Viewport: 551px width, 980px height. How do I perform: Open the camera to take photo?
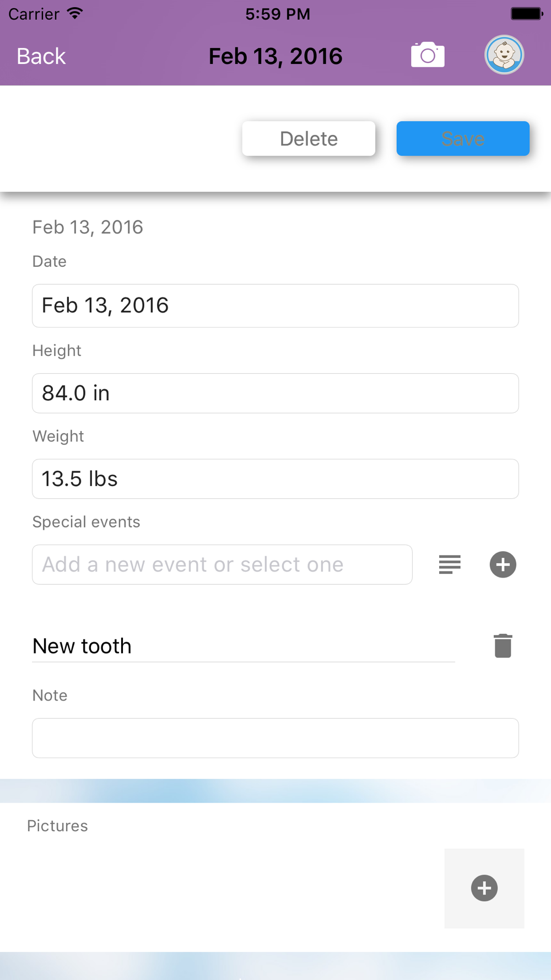(428, 55)
